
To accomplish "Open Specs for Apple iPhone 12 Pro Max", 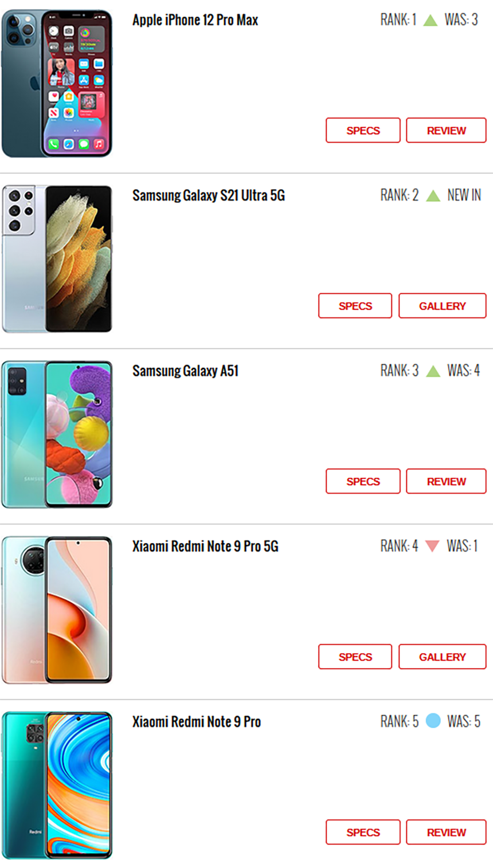I will click(363, 131).
